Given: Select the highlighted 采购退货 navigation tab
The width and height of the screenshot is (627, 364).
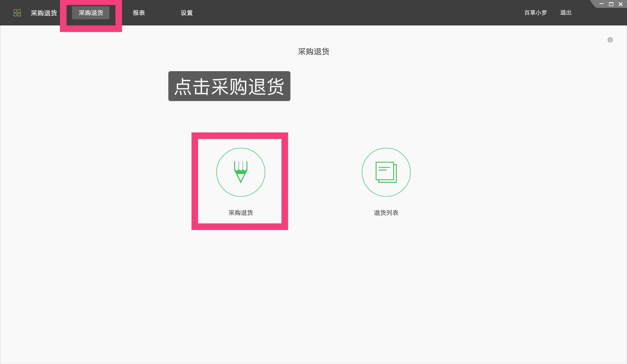Looking at the screenshot, I should (x=90, y=13).
